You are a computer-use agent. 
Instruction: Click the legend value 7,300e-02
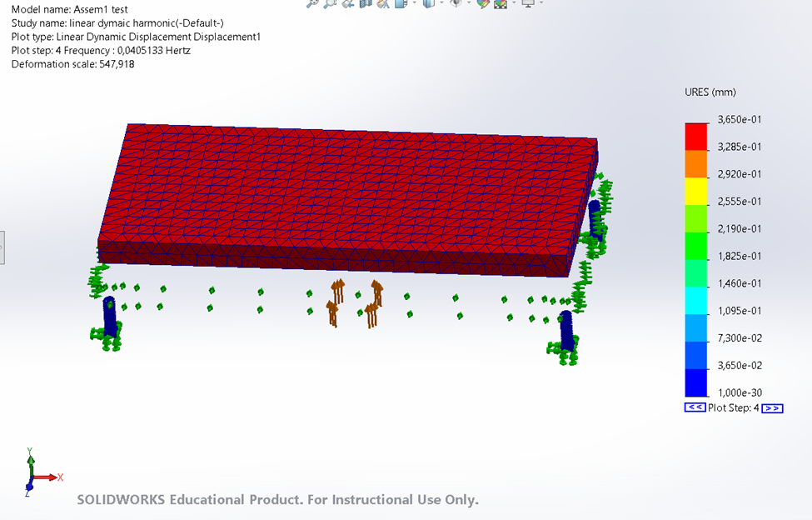(740, 338)
